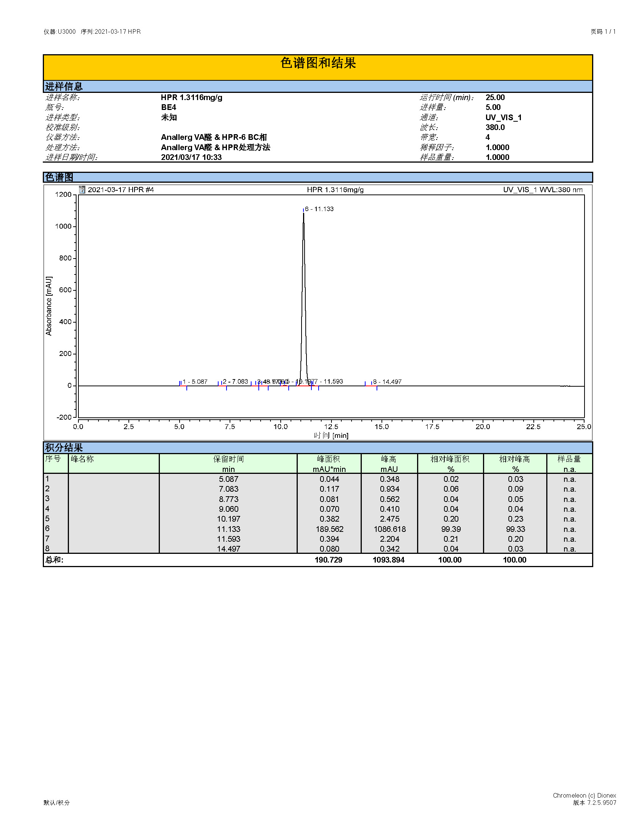Click peak label "2 - 7.083" on chromatogram
The width and height of the screenshot is (644, 834).
235,381
